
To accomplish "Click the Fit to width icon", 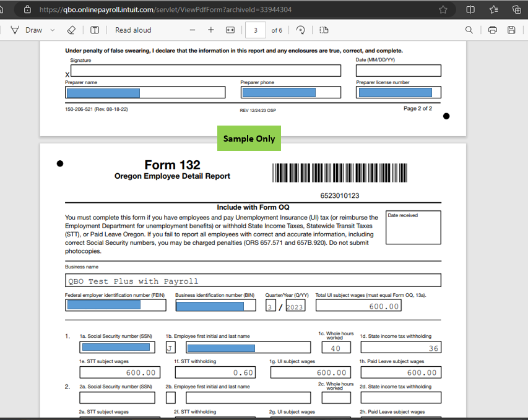I will [x=230, y=30].
